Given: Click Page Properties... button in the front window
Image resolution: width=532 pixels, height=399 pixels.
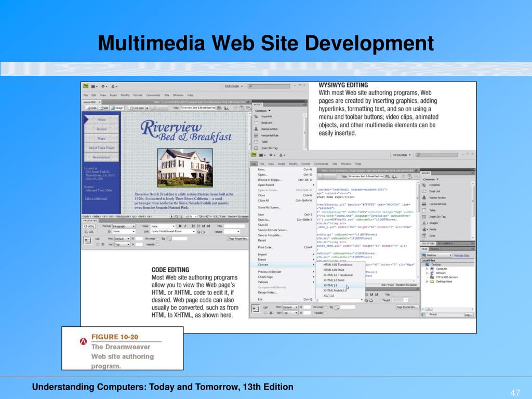Looking at the screenshot, I should [x=407, y=307].
